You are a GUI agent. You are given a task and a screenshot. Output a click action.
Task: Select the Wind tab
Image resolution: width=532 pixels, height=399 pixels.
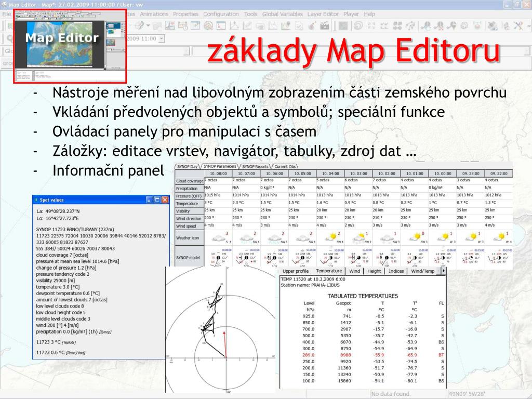354,271
